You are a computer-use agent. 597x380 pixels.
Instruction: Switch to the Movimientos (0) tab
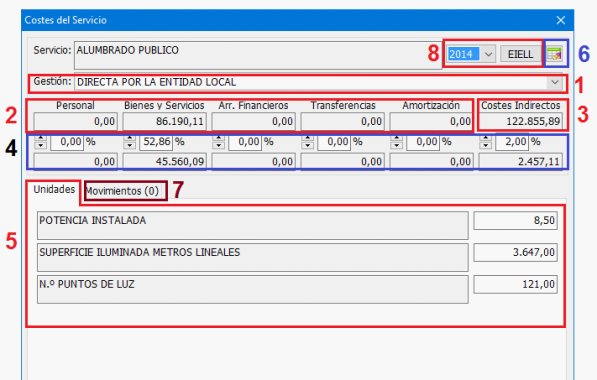pyautogui.click(x=122, y=191)
